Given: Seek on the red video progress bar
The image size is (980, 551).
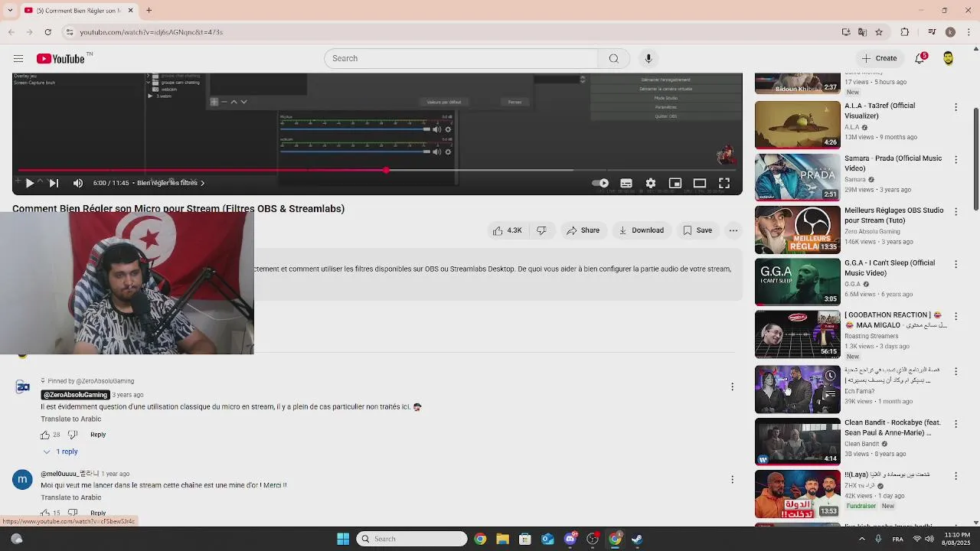Looking at the screenshot, I should 377,170.
